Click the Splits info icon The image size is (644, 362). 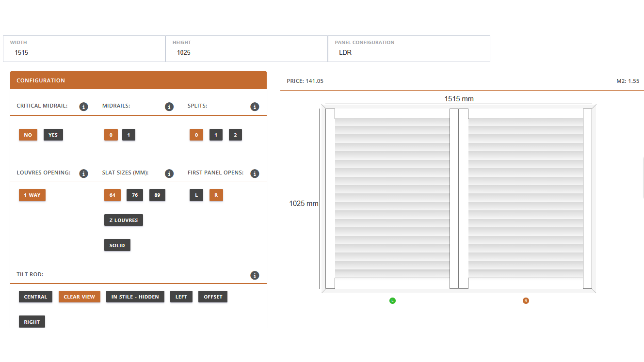point(255,107)
